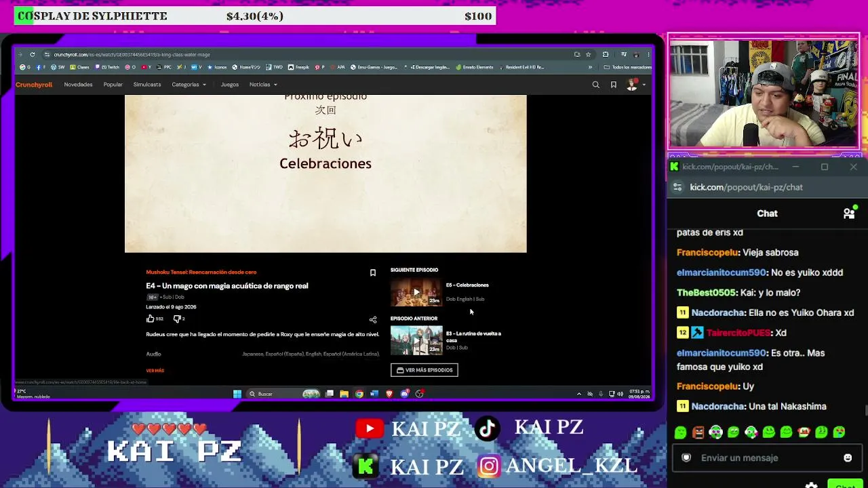Play previous episode E3 thumbnail
Image resolution: width=868 pixels, height=488 pixels.
click(416, 340)
